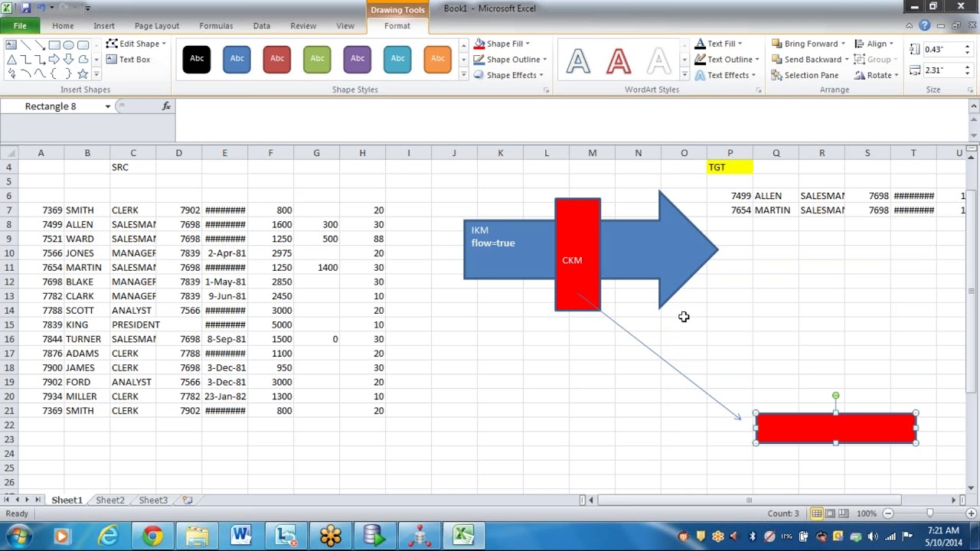Switch to Page Layout view in status bar

831,514
